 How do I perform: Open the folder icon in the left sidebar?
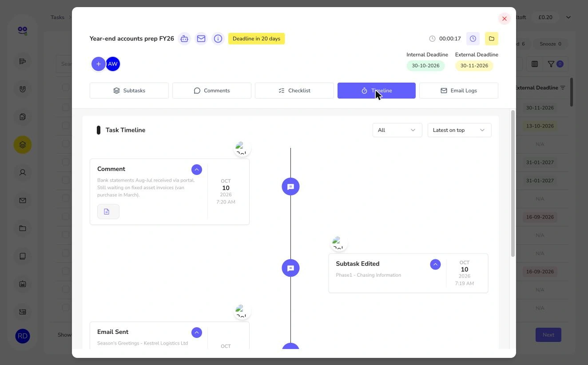click(x=23, y=228)
